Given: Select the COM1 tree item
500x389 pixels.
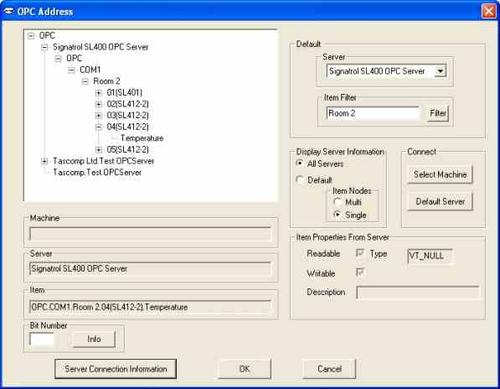Looking at the screenshot, I should point(90,70).
